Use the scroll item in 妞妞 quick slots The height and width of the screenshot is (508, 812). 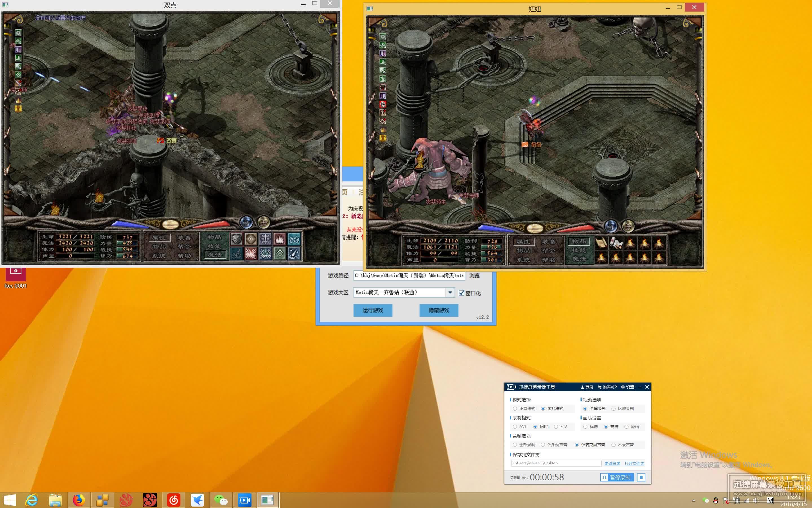(601, 243)
